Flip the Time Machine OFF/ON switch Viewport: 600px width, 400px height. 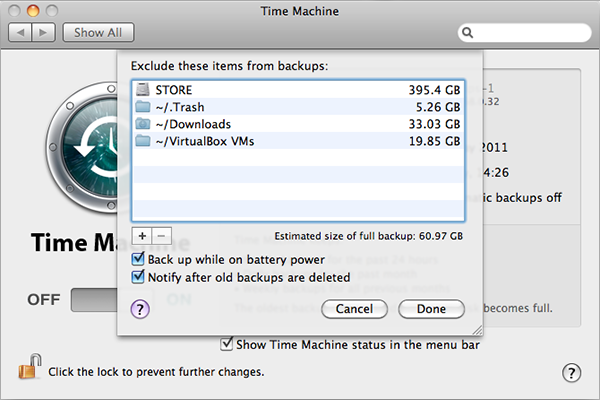pos(94,300)
